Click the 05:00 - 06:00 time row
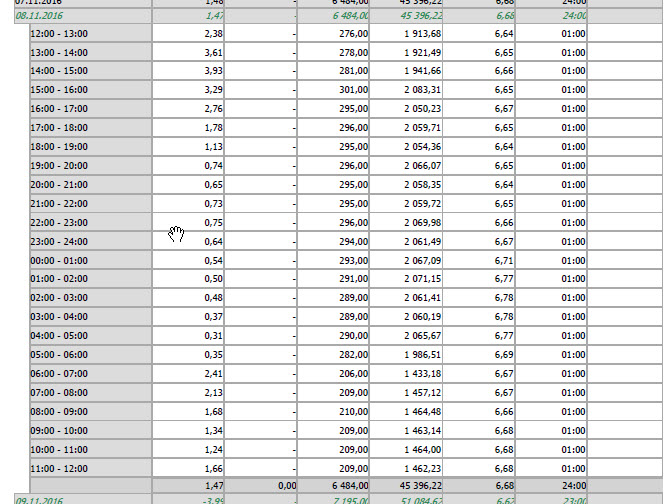Viewport: 668px width, 504px height. 346,355
